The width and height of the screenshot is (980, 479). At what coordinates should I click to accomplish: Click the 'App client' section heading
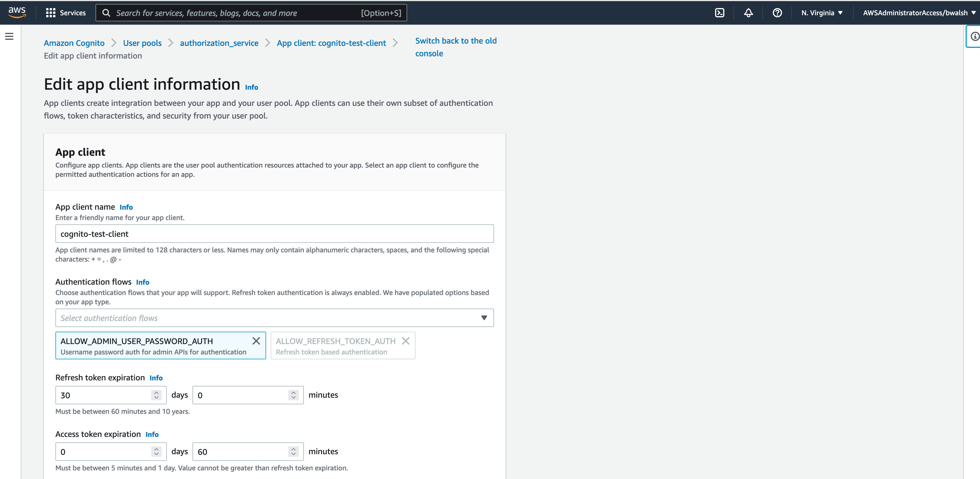point(80,152)
